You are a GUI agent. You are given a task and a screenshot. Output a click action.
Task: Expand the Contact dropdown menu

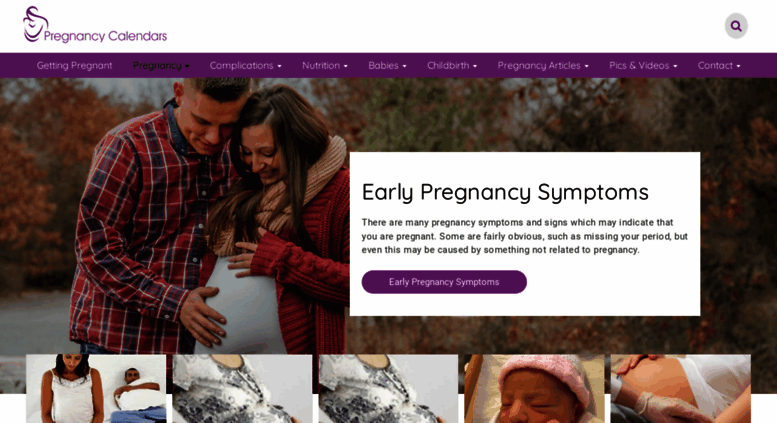point(719,65)
